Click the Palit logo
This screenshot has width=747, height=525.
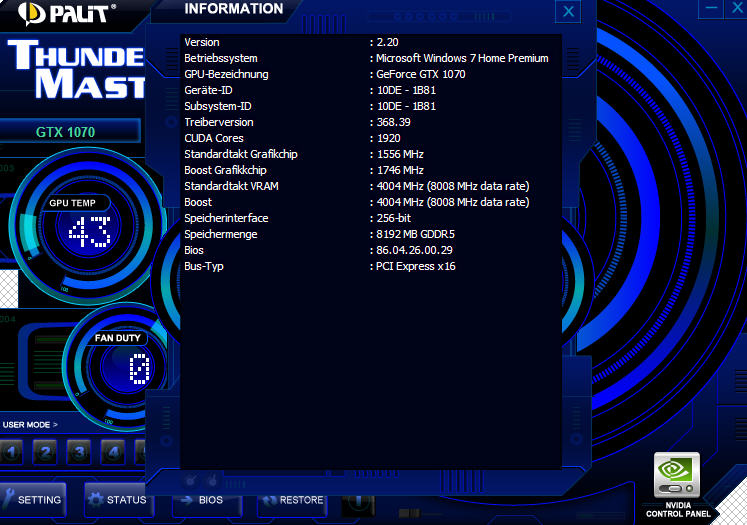pyautogui.click(x=67, y=14)
